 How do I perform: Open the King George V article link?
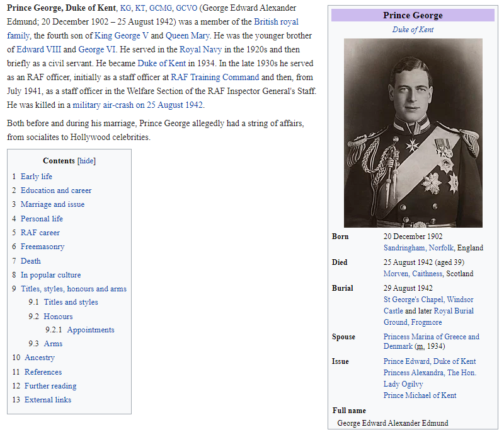121,36
